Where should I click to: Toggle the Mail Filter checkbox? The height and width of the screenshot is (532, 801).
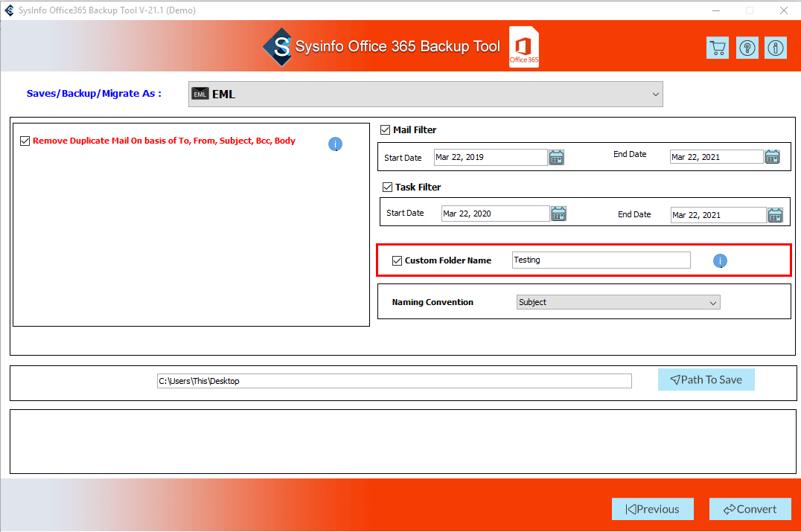pyautogui.click(x=385, y=130)
